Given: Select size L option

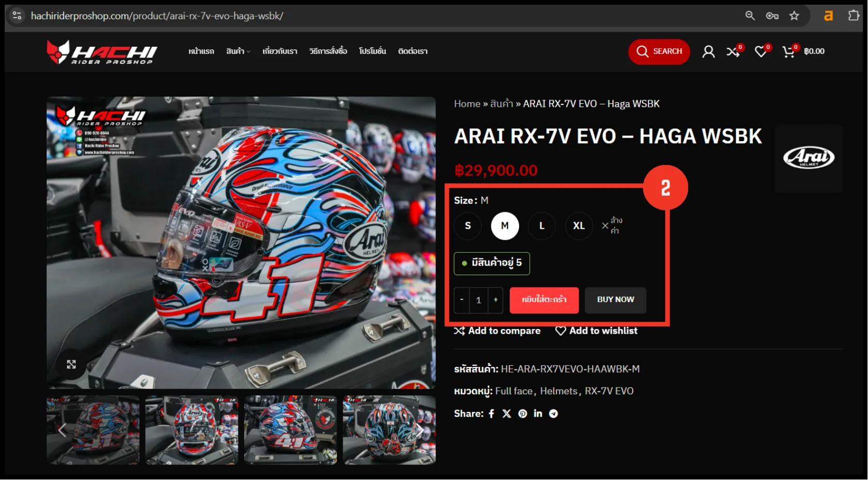Looking at the screenshot, I should click(x=542, y=226).
